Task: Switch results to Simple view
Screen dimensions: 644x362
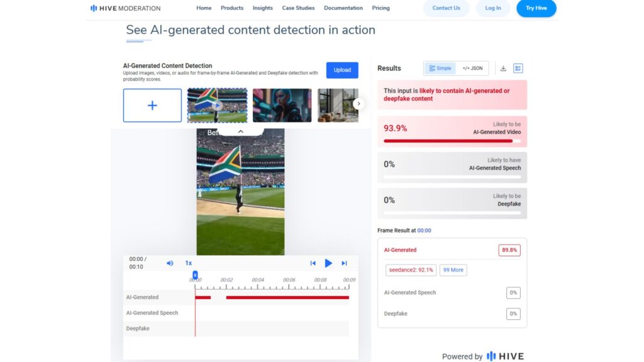Action: [440, 68]
